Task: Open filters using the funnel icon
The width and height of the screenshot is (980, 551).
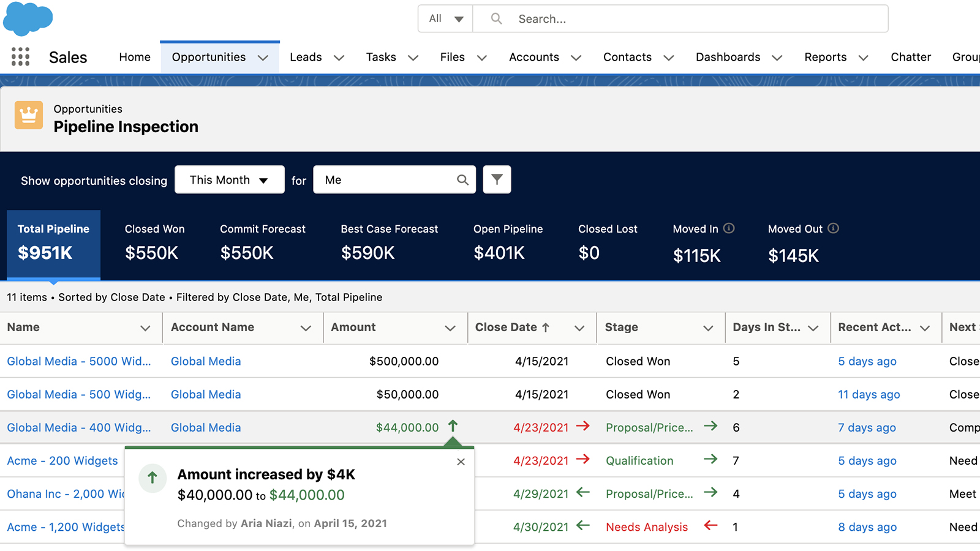Action: coord(497,179)
